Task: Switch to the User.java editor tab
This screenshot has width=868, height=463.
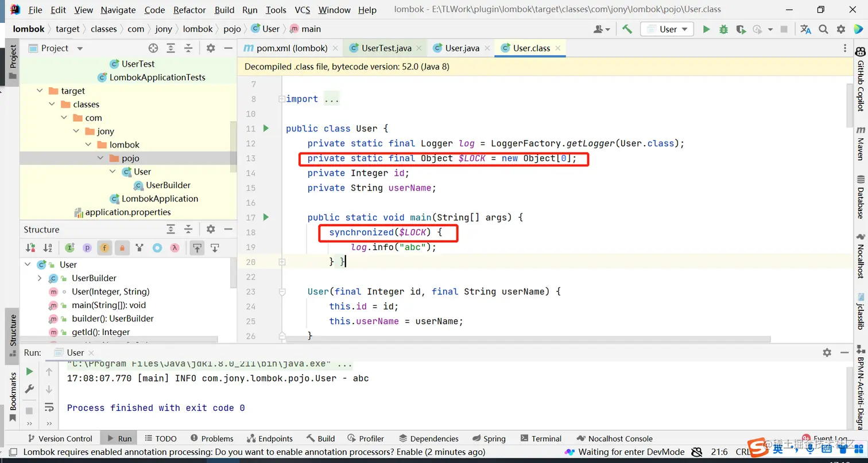Action: coord(460,48)
